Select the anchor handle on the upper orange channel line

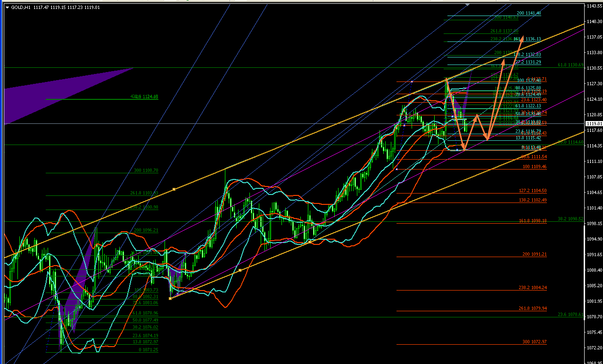click(x=174, y=189)
